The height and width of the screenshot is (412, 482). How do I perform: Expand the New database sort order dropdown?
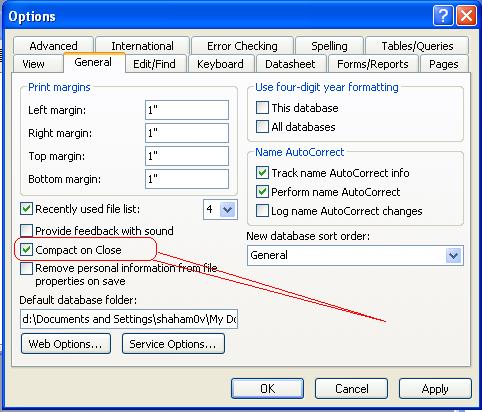click(453, 256)
